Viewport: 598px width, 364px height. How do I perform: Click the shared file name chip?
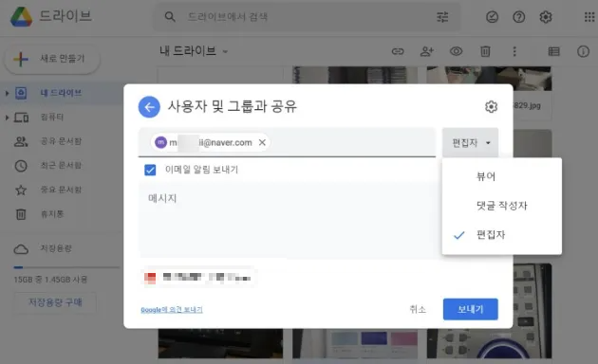tap(197, 277)
